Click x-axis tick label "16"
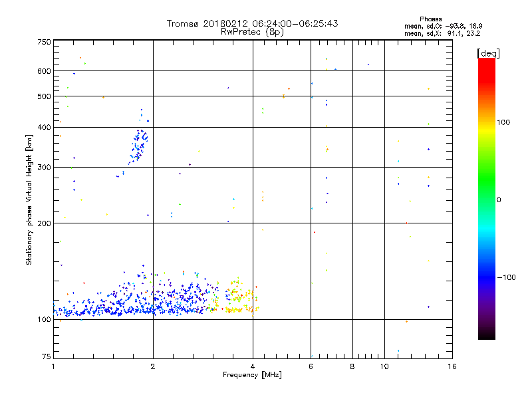This screenshot has width=532, height=399. (452, 366)
